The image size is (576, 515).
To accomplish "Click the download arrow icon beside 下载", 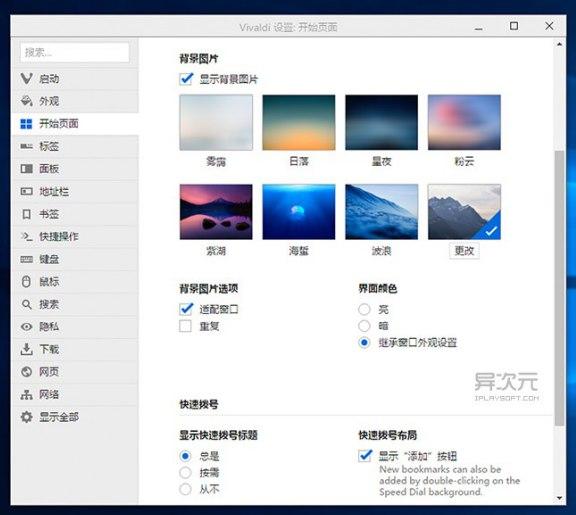I will click(x=26, y=349).
